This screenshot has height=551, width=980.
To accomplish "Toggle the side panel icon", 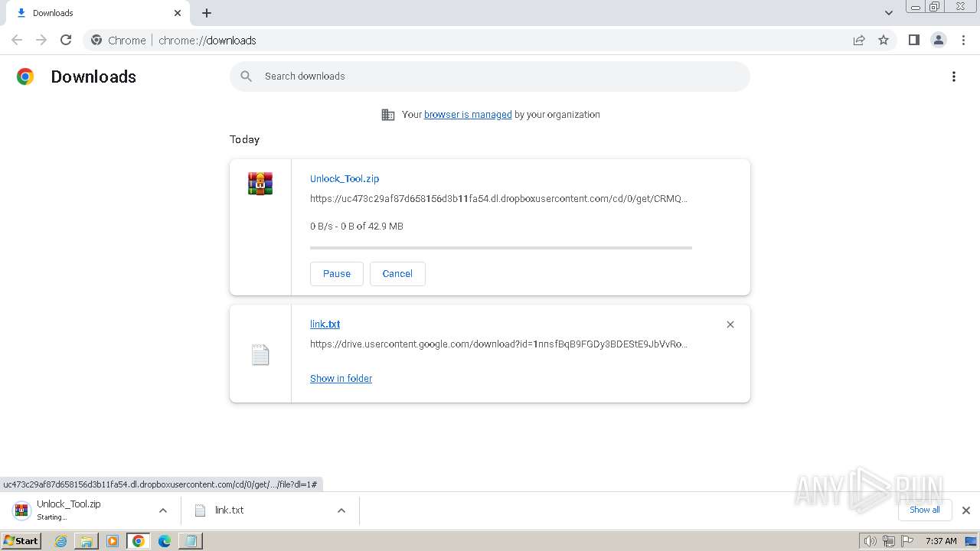I will 913,40.
